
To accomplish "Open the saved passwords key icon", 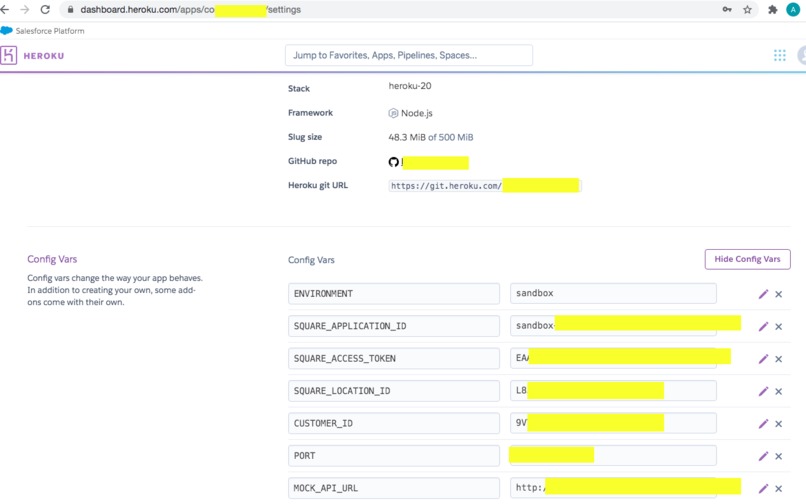I will click(727, 9).
